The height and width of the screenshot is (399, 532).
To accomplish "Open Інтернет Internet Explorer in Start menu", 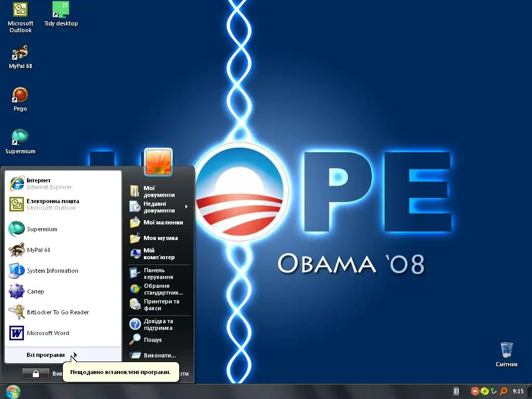I will point(63,183).
